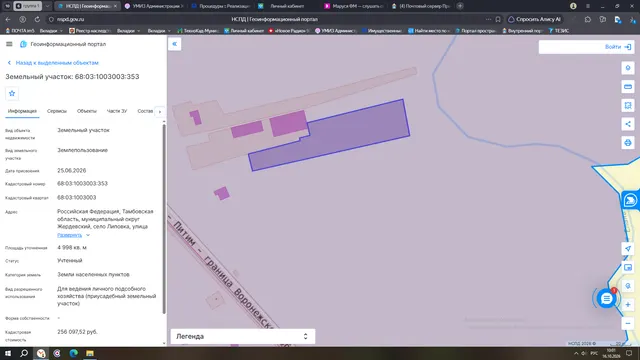Open the ТЕЗИС bookmark
The height and width of the screenshot is (360, 640).
[x=559, y=31]
